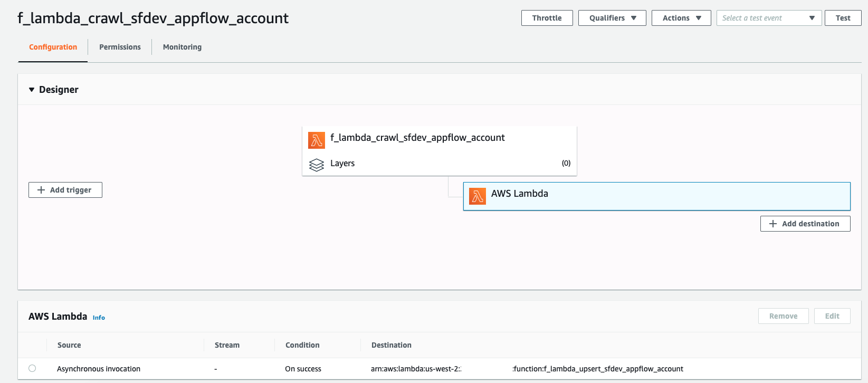Viewport: 868px width, 383px height.
Task: Click the Throttle button
Action: [547, 18]
